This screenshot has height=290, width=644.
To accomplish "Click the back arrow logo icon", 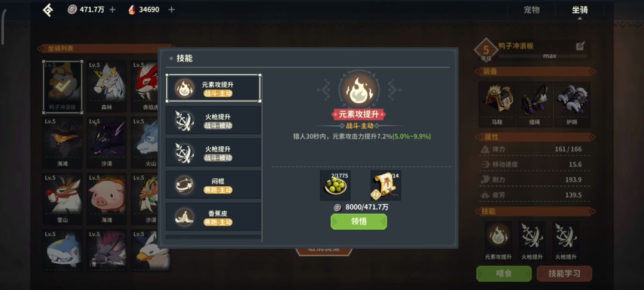I will pos(48,10).
